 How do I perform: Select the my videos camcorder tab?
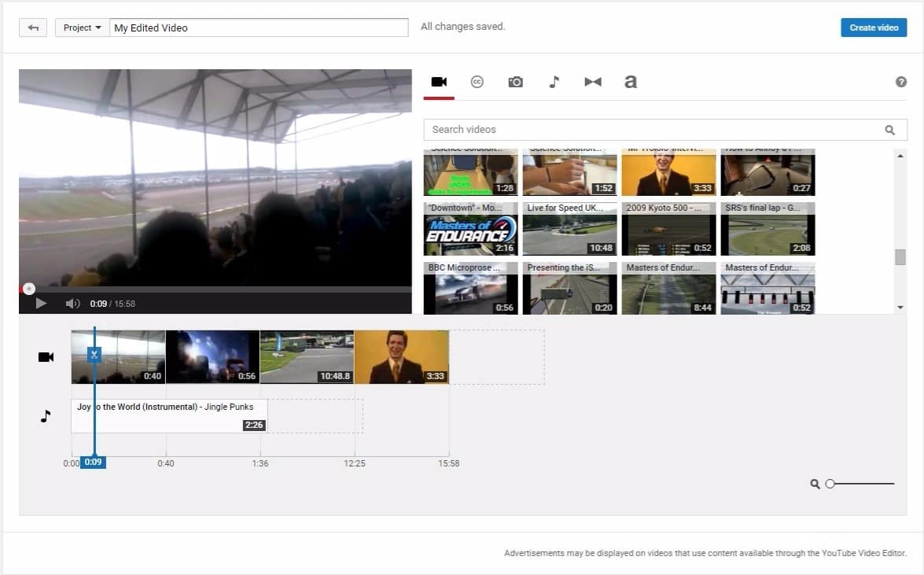click(439, 82)
